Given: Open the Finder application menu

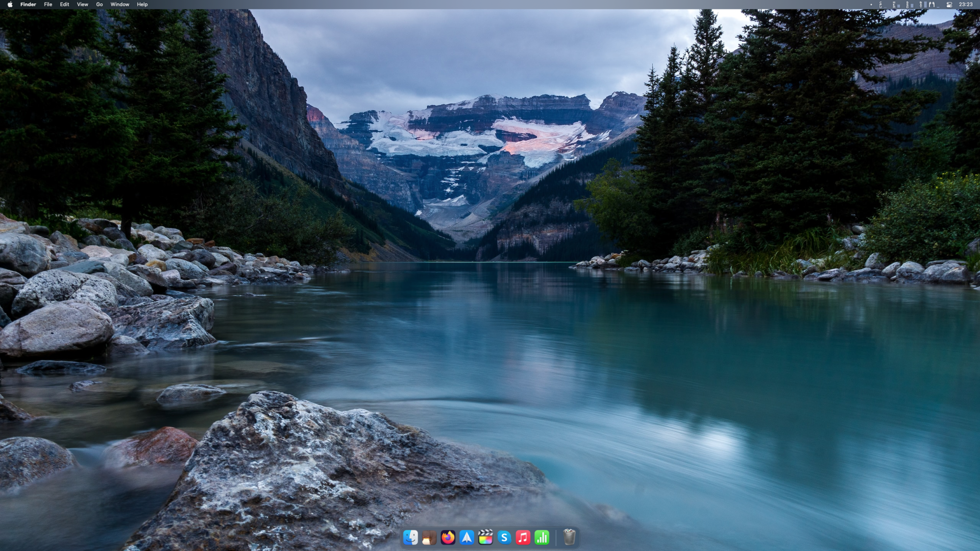Looking at the screenshot, I should click(x=28, y=4).
